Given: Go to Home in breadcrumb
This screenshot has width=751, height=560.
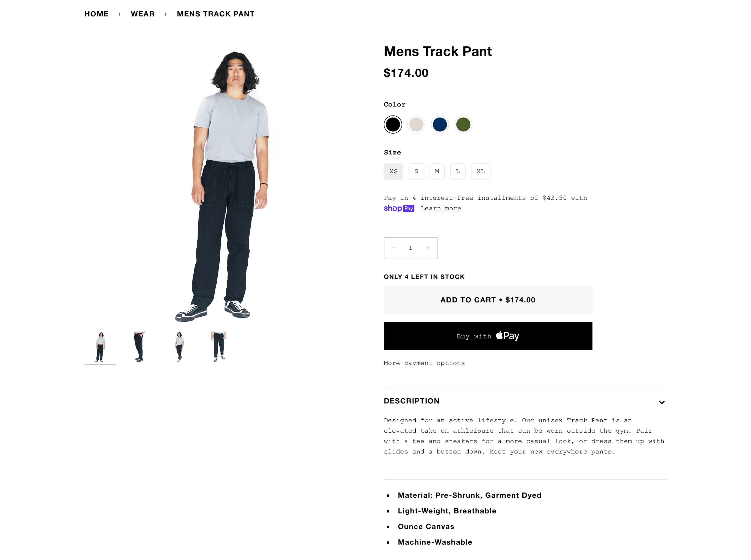Looking at the screenshot, I should pyautogui.click(x=96, y=14).
